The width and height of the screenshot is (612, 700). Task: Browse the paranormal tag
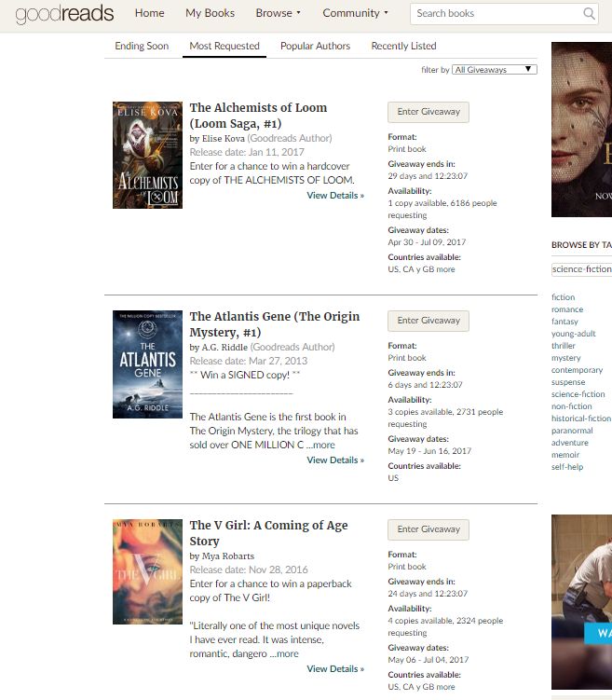(x=572, y=431)
